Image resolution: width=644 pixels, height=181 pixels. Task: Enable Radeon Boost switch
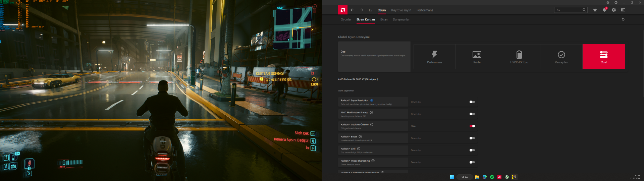coord(472,138)
